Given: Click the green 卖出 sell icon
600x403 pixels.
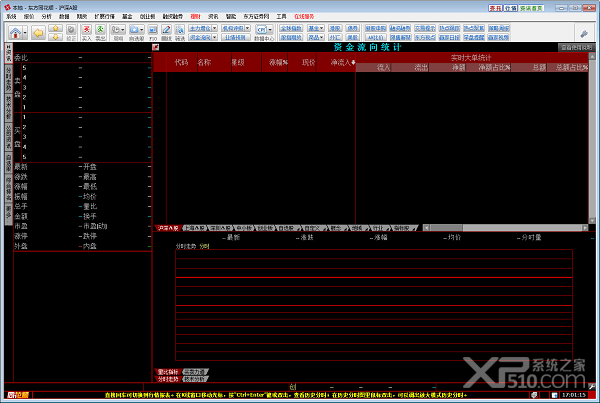Looking at the screenshot, I should pos(100,29).
